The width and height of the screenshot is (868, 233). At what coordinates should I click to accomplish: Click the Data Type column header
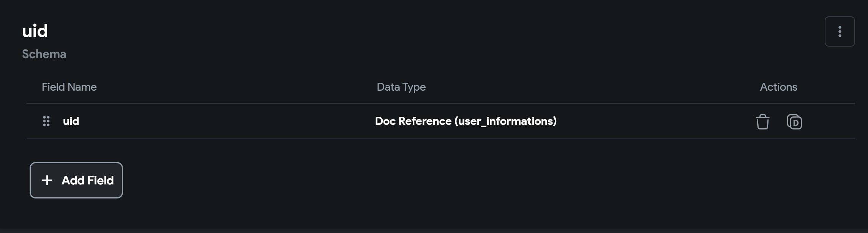[401, 87]
